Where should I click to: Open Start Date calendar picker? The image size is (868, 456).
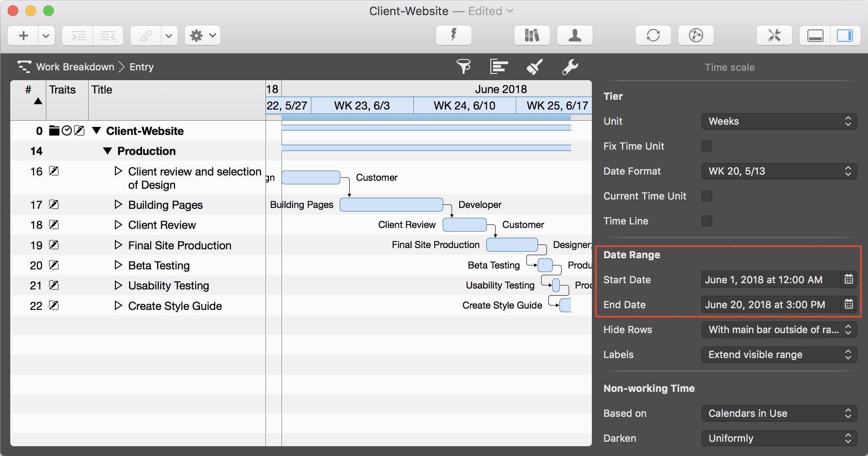849,280
